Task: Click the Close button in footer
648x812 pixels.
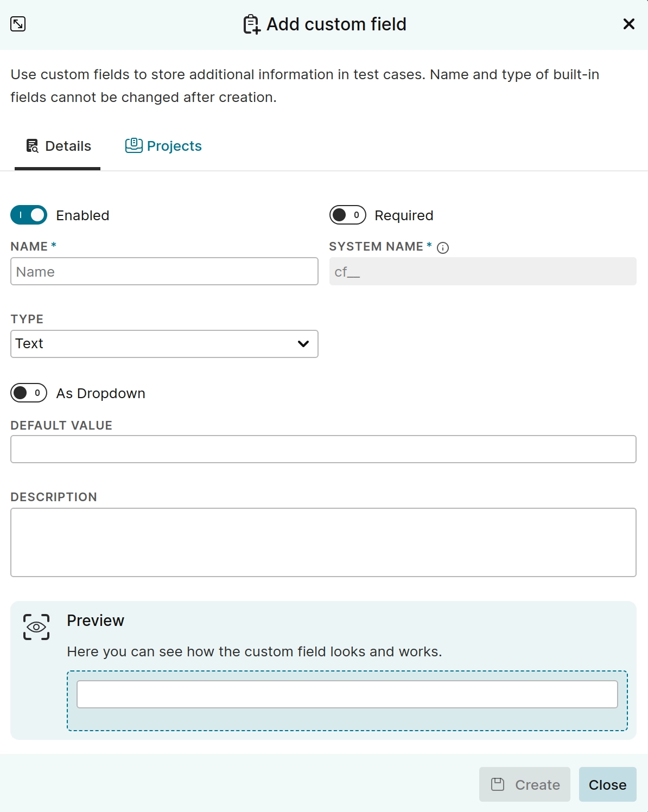Action: 607,784
